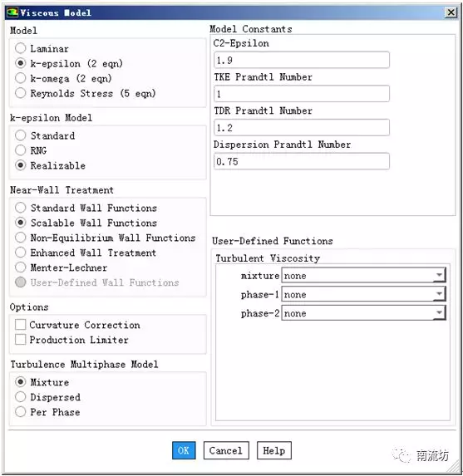Select Reynolds Stress (5 eqn) model

[20, 93]
